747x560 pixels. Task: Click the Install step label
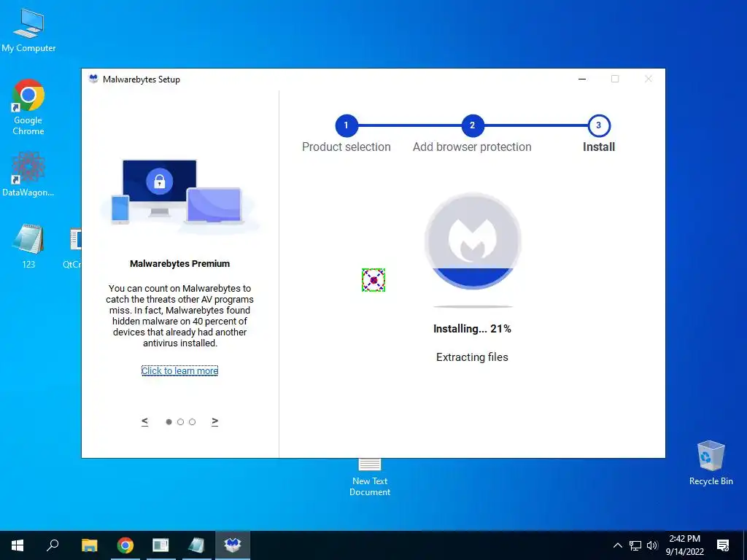click(x=599, y=147)
